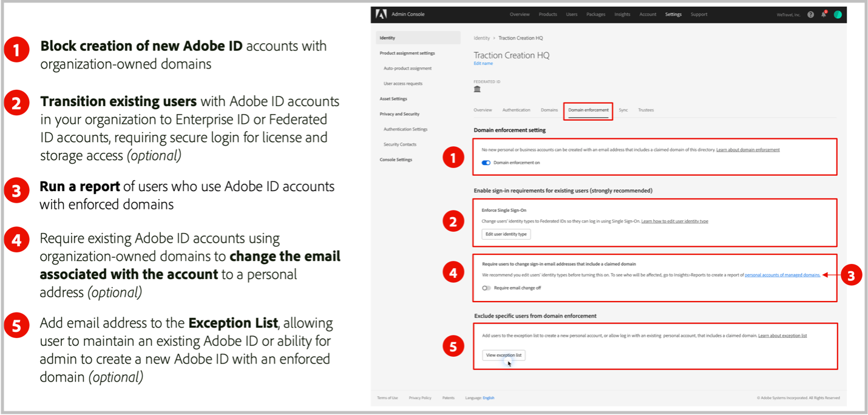The height and width of the screenshot is (415, 868).
Task: Open the Packages menu item
Action: 595,14
